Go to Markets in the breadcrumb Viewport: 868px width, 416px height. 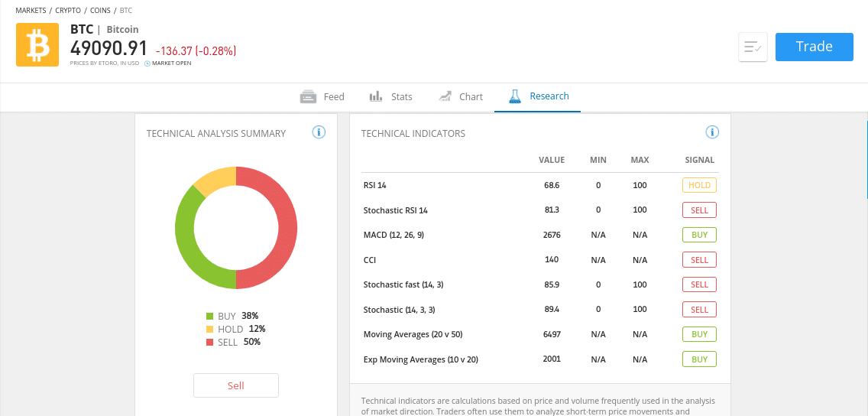point(31,11)
